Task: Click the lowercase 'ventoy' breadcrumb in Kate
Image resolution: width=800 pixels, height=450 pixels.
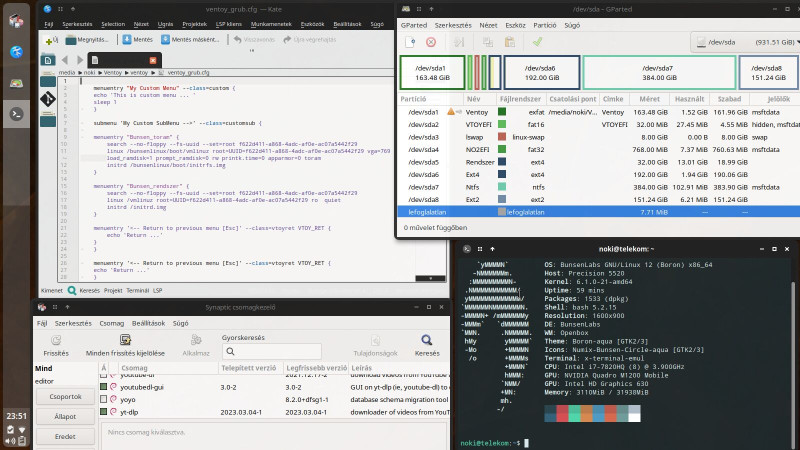Action: [x=139, y=72]
